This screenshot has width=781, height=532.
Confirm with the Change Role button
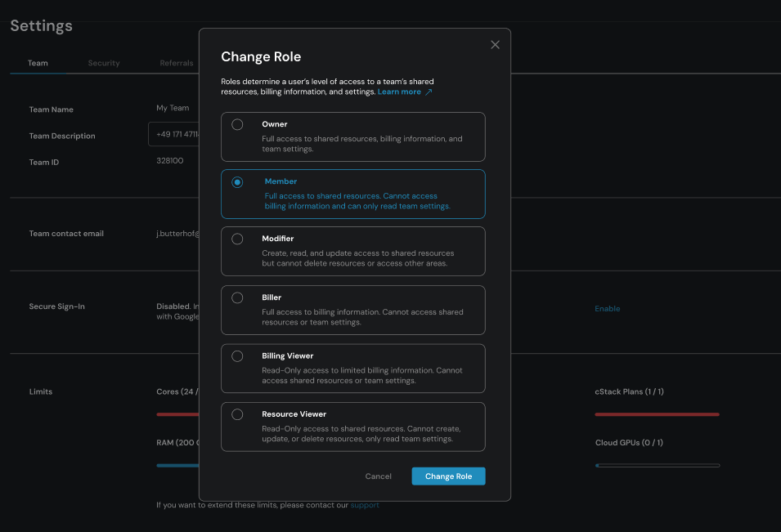pos(448,476)
